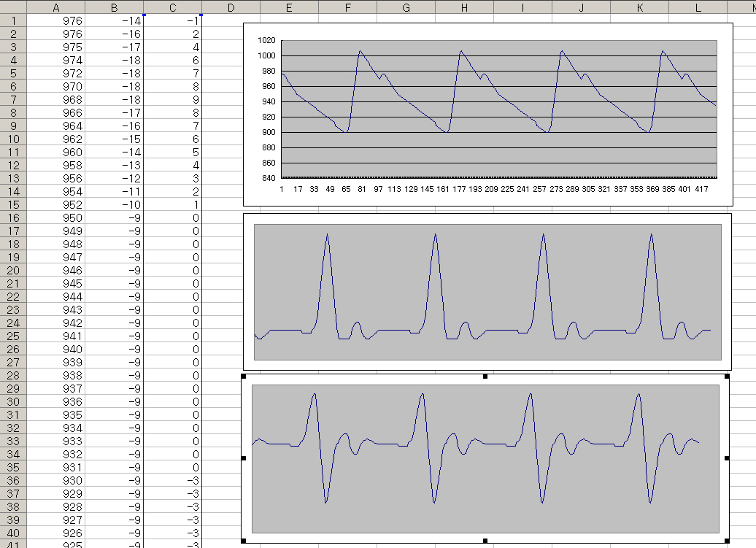This screenshot has height=548, width=756.
Task: Click the 1020 label on the top chart axis
Action: [x=266, y=41]
